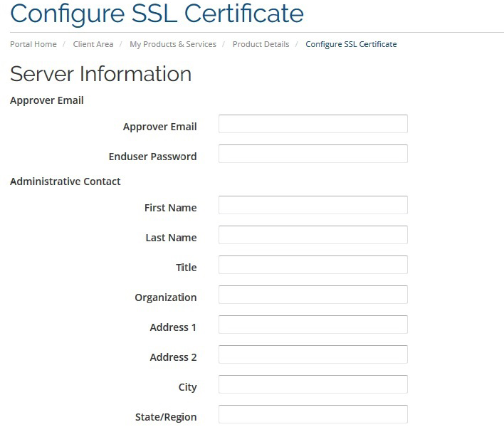
Task: Focus the Last Name text box
Action: click(313, 235)
